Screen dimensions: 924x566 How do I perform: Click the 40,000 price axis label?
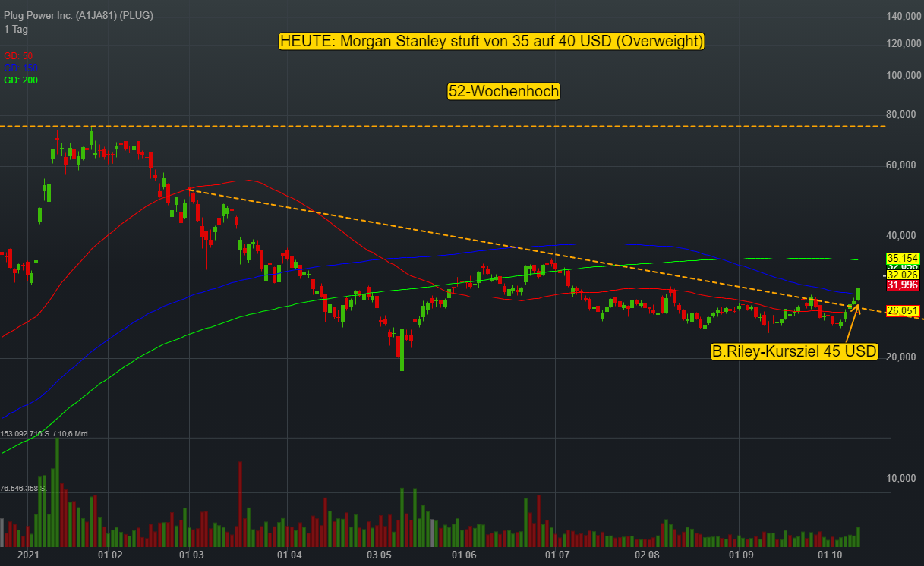(903, 237)
